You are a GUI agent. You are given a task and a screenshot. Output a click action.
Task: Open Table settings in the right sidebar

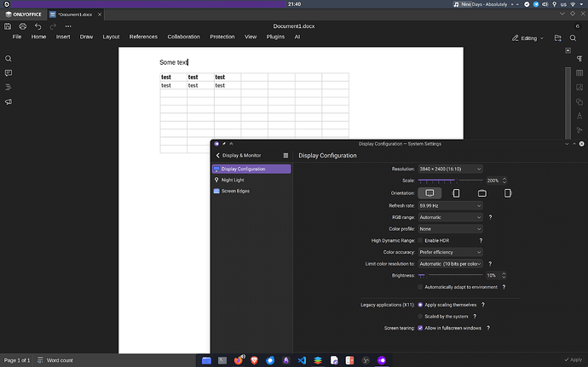[579, 72]
